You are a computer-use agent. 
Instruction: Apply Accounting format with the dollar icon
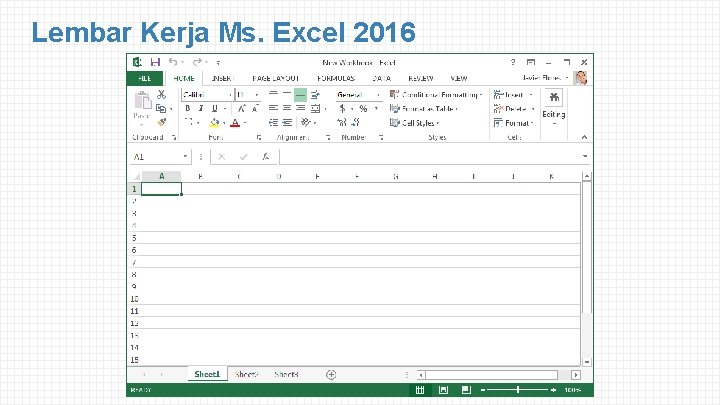[343, 109]
